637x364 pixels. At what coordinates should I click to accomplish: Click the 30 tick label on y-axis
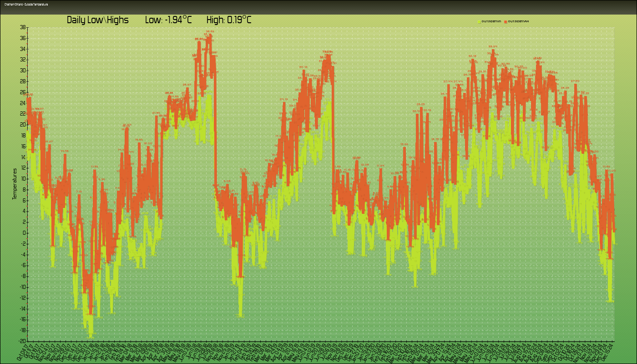tap(23, 71)
